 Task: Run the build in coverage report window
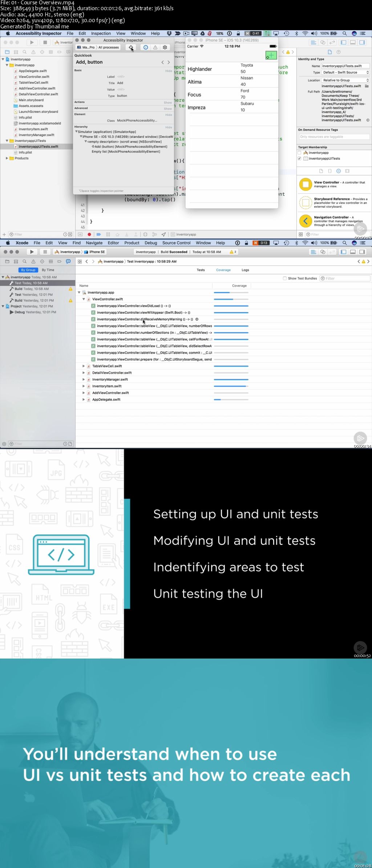tap(32, 252)
